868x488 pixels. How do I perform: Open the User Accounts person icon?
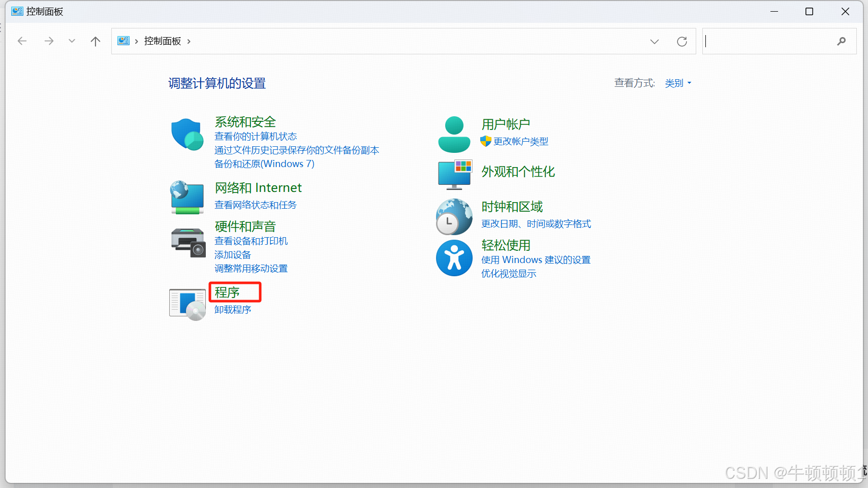point(454,135)
